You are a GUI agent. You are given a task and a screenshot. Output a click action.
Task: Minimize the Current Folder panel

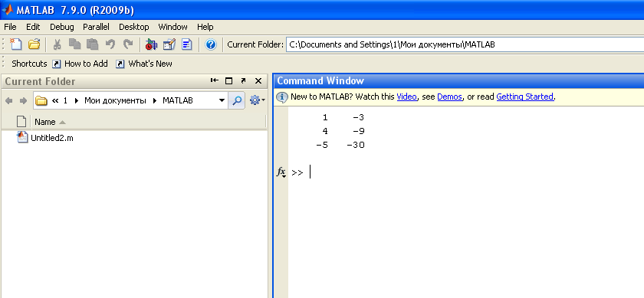215,80
